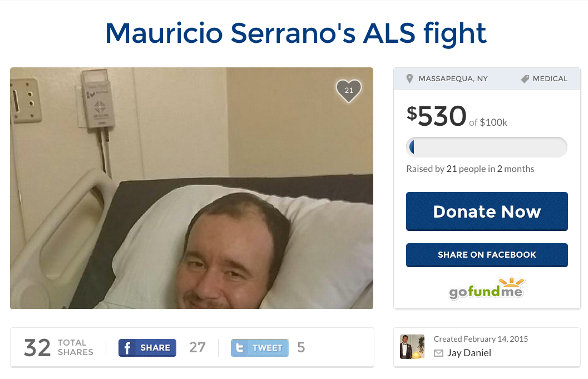Click the blue Facebook Share button
Screen dimensions: 588x379
pyautogui.click(x=147, y=348)
